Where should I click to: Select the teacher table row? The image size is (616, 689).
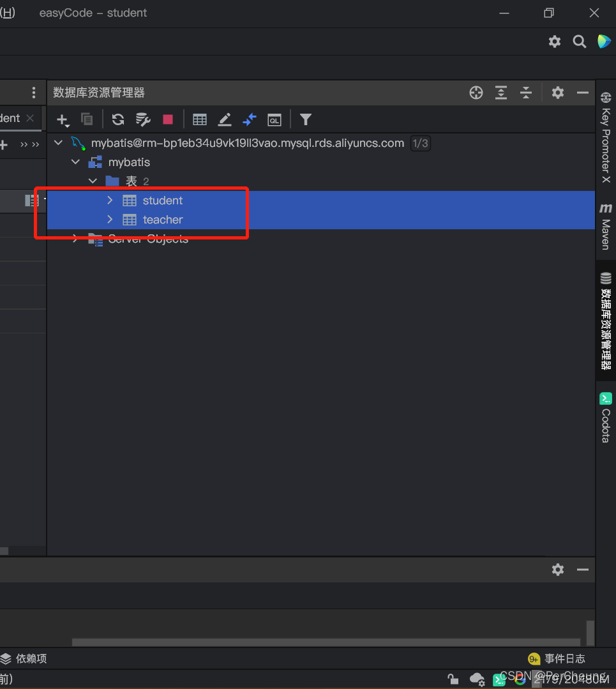tap(320, 219)
